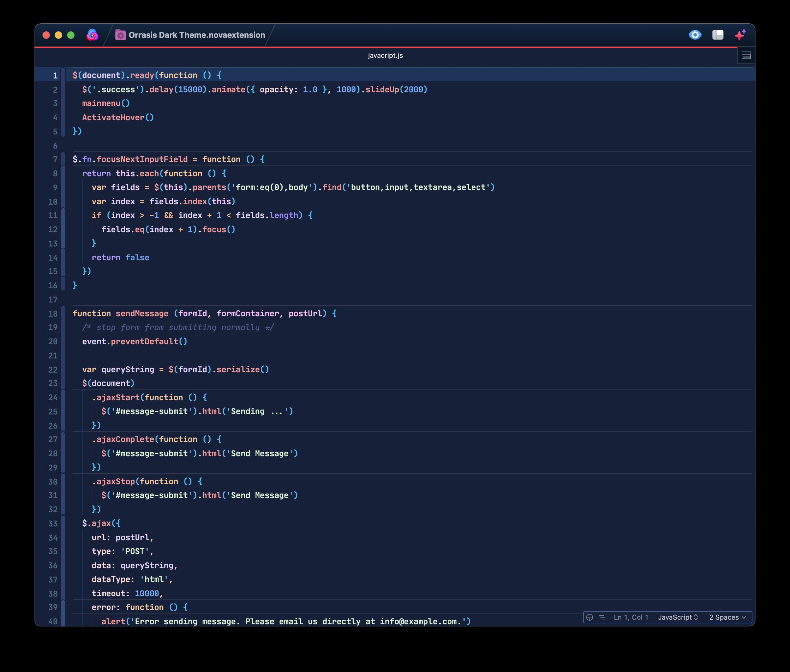Image resolution: width=790 pixels, height=672 pixels.
Task: Click the green zoom window button
Action: tap(71, 35)
